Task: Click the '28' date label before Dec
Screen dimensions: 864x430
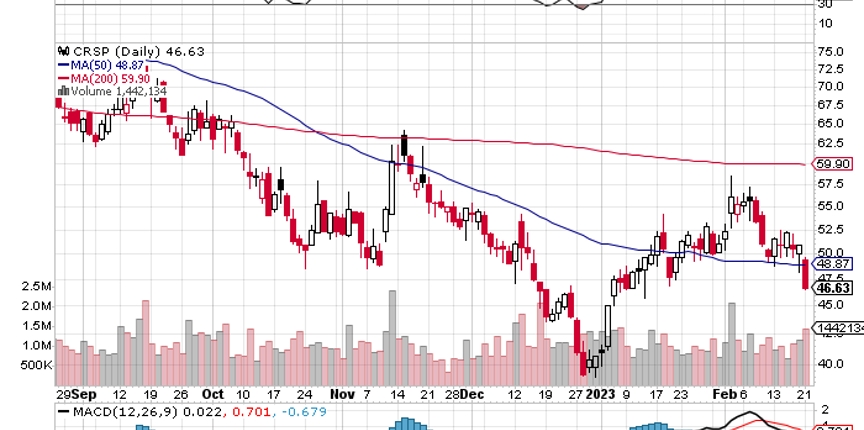Action: coord(452,395)
